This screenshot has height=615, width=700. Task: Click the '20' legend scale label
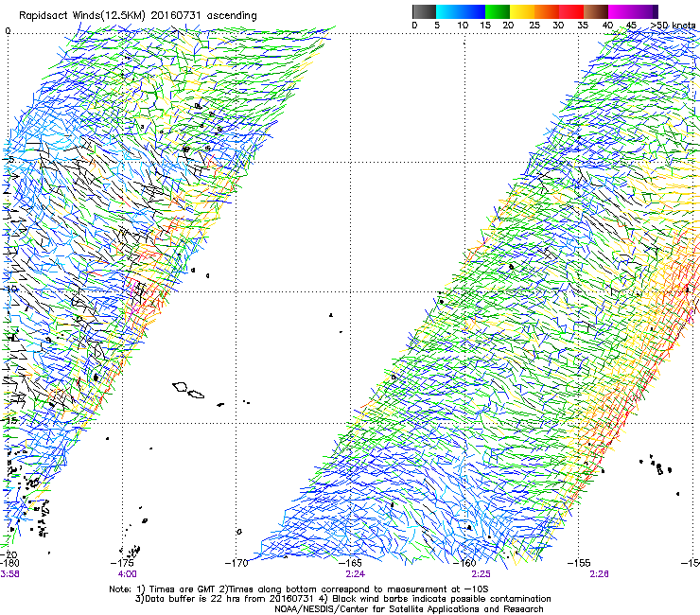(x=508, y=25)
